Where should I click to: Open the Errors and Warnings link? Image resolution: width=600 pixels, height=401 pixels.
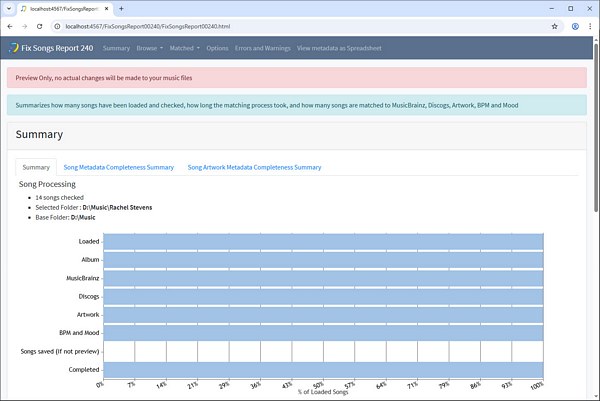pyautogui.click(x=262, y=48)
